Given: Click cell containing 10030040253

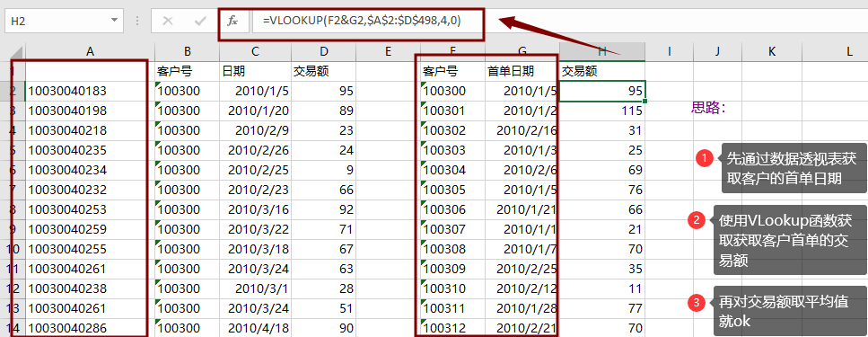Looking at the screenshot, I should point(90,210).
